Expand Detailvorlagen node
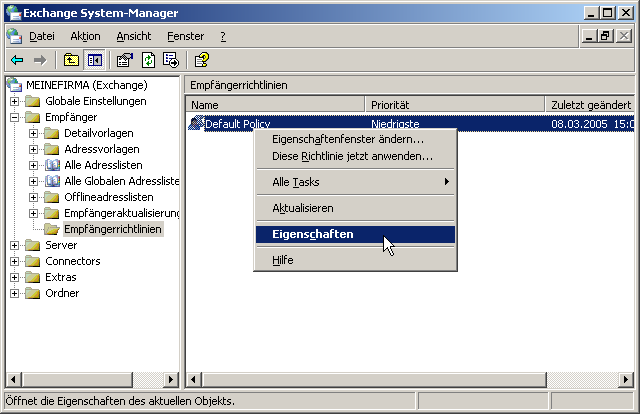The height and width of the screenshot is (414, 640). coord(33,133)
